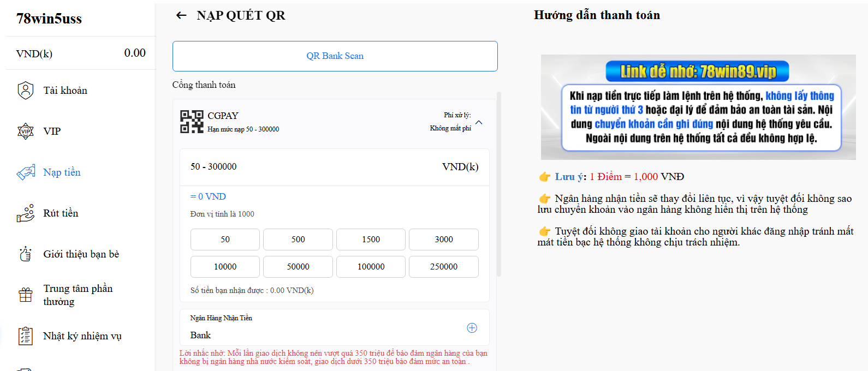Click the '= 0 VND' converted amount

point(208,196)
